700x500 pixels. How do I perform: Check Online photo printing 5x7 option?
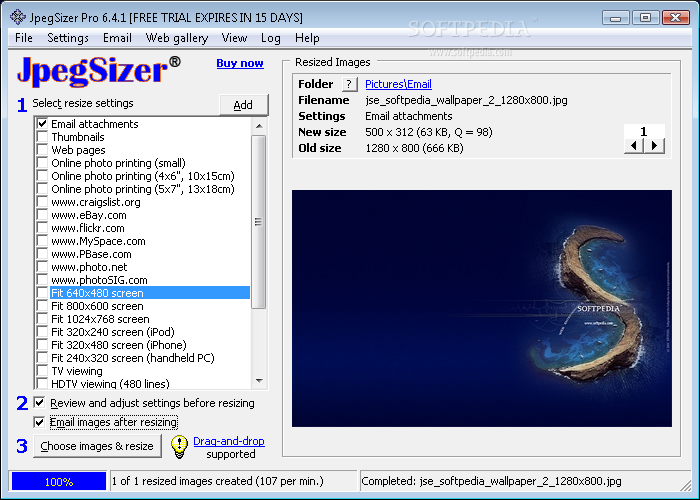point(42,188)
